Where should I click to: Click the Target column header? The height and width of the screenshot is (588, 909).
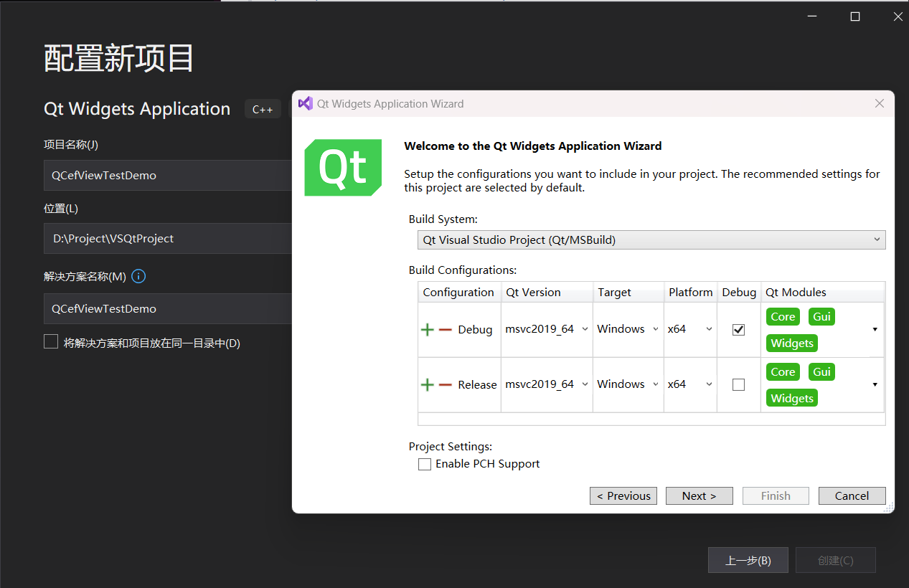(628, 293)
